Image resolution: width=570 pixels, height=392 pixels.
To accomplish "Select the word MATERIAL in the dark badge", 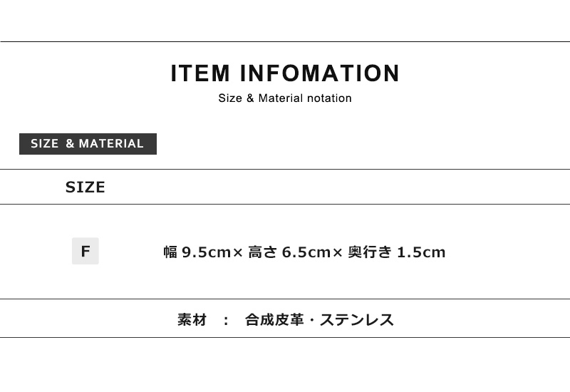I will point(111,144).
